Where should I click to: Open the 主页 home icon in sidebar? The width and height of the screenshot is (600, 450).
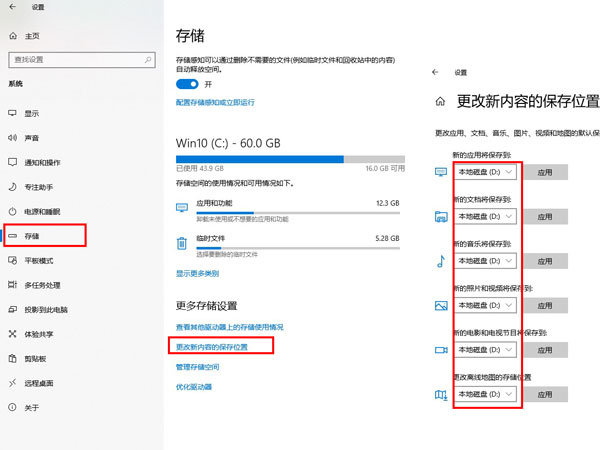(13, 36)
